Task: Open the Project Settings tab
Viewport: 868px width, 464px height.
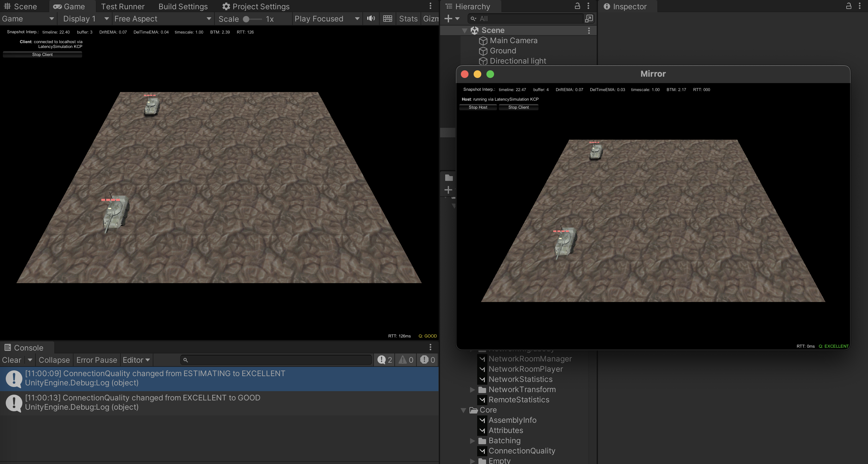Action: tap(256, 6)
